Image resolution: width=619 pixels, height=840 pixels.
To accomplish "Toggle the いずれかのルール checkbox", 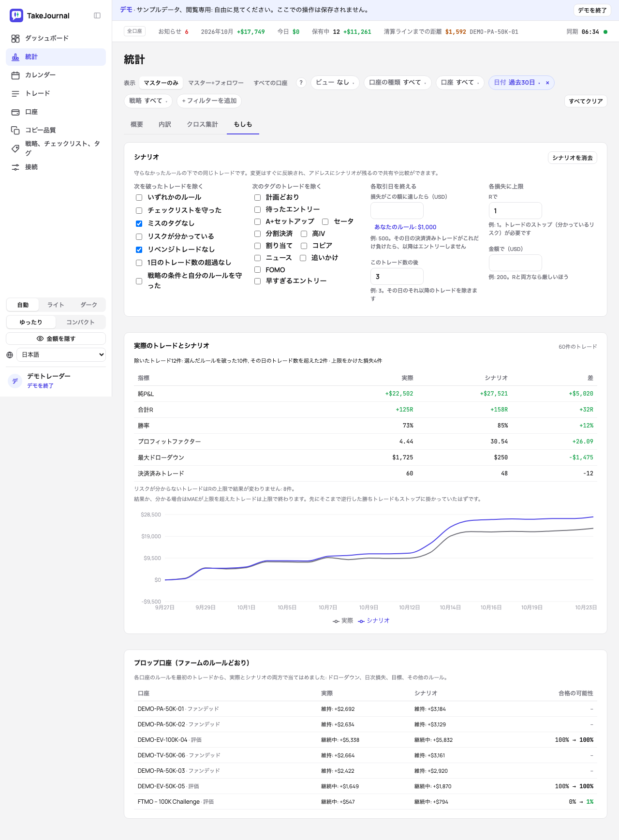I will pos(139,197).
